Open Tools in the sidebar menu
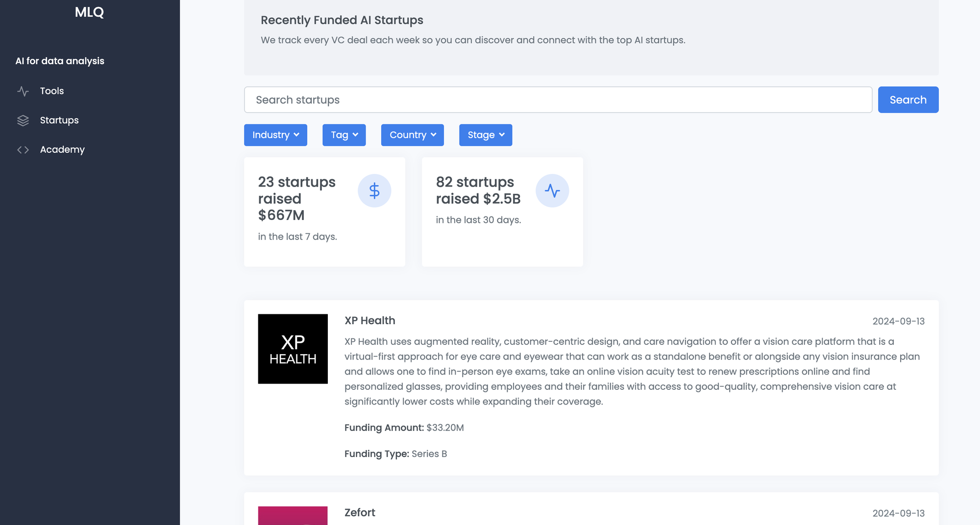 pyautogui.click(x=52, y=91)
